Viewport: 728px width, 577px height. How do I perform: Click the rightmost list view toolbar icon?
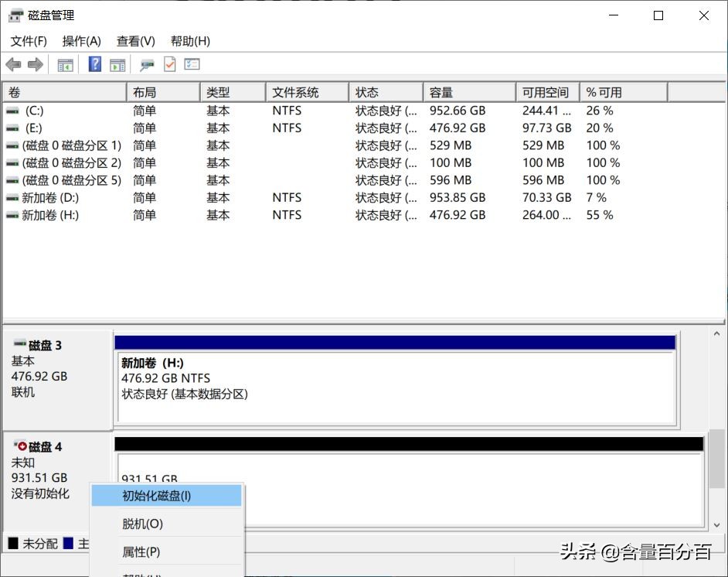[x=192, y=64]
